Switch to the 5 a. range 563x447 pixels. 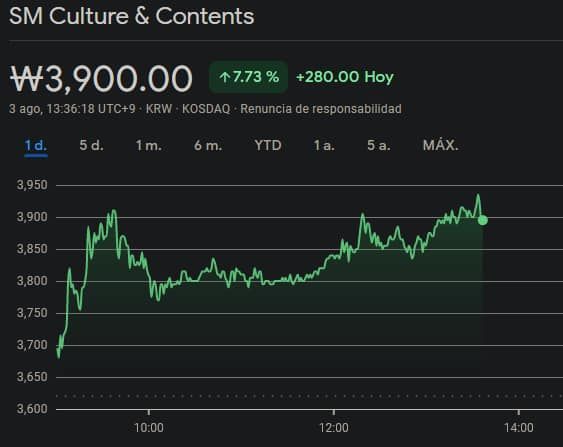coord(378,146)
